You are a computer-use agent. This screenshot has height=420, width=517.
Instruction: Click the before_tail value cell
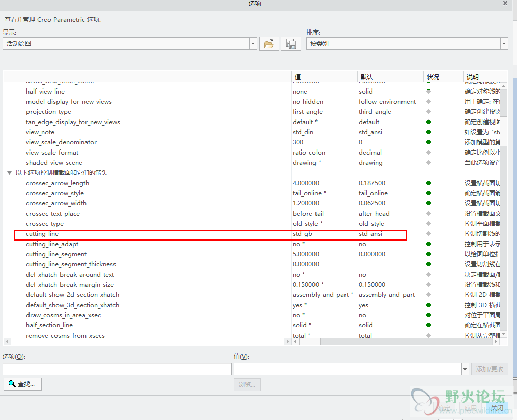click(x=308, y=214)
